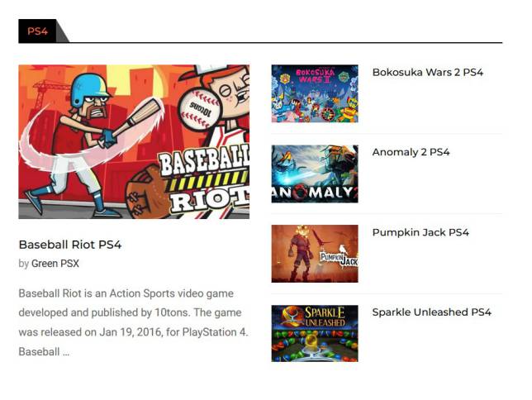Click the 10tons baseball in featured image
Screen dimensions: 532x400
click(200, 107)
